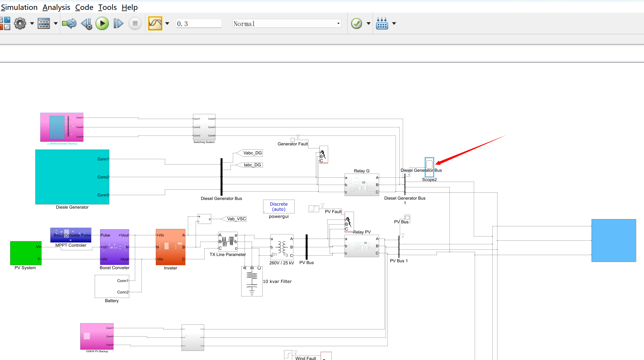The image size is (644, 360).
Task: Click the Model Advisor checkmark icon
Action: [357, 23]
